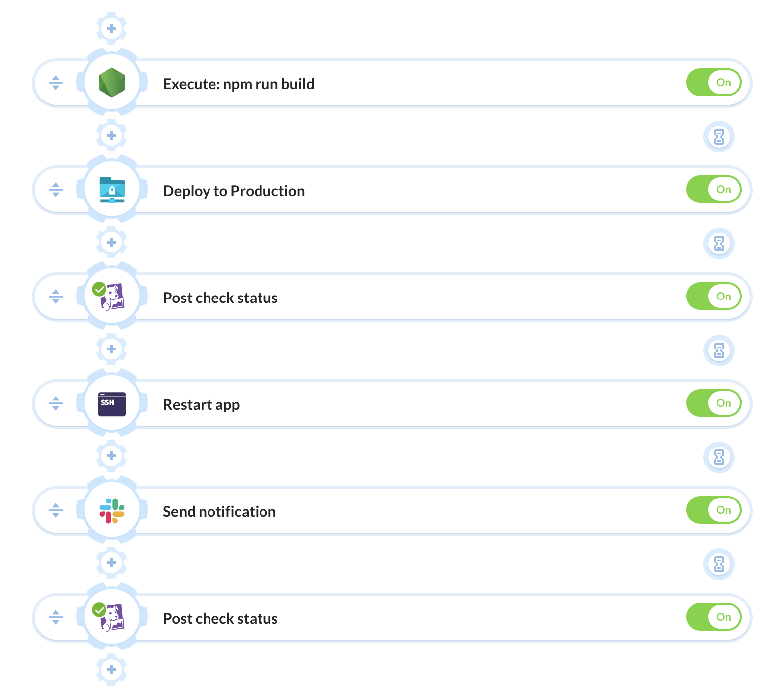Open the Node.js npm run build action icon

coord(112,82)
